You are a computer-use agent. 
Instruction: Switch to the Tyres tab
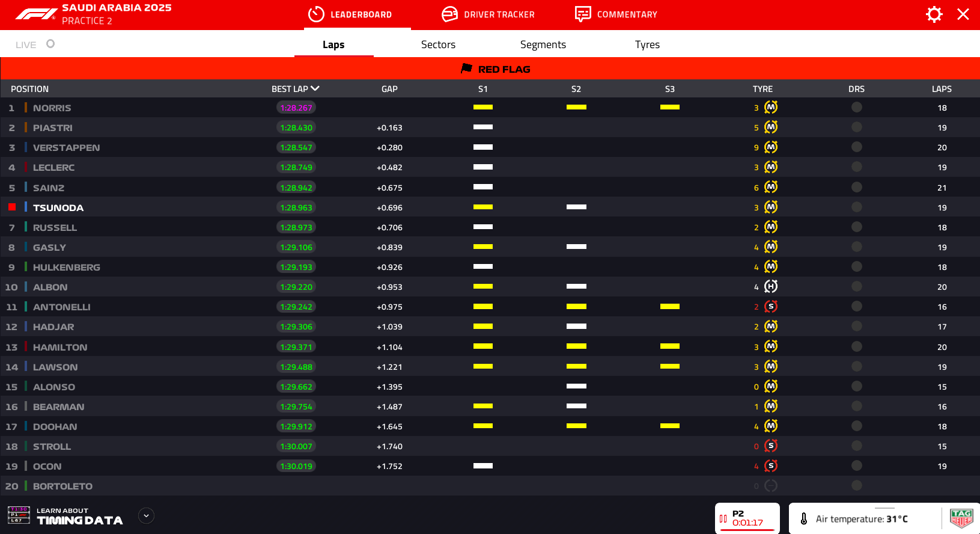click(x=647, y=44)
